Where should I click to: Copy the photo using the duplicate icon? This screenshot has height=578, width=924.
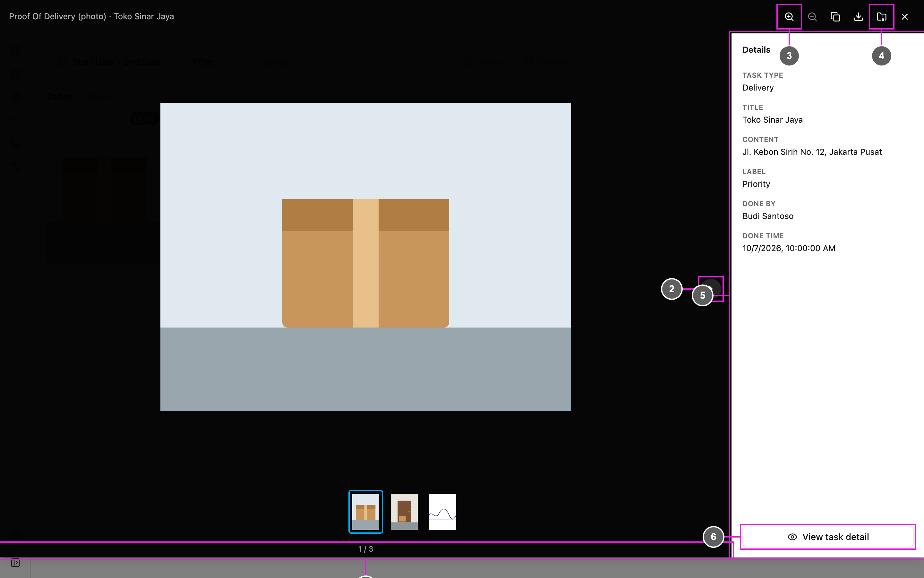[x=835, y=17]
